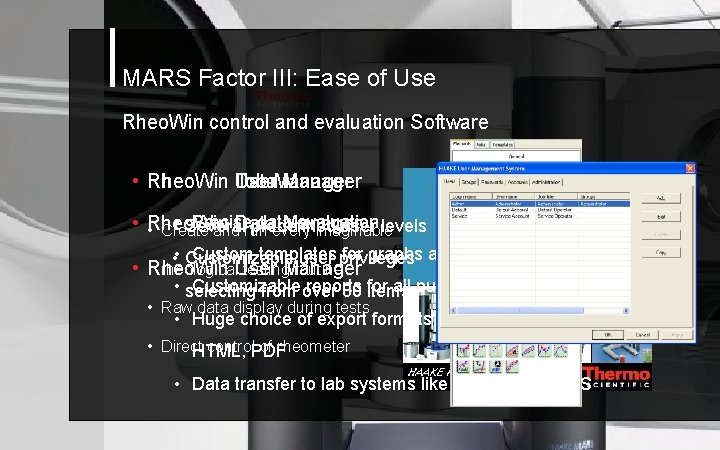Screen dimensions: 720x450
Task: Click the Add button
Action: [x=661, y=198]
